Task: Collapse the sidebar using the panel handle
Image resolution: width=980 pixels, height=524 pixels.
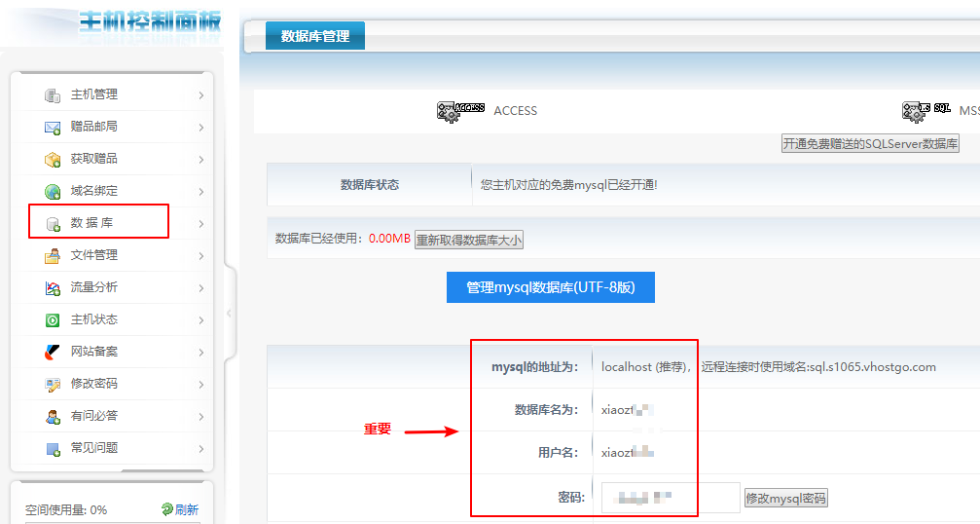Action: click(230, 312)
